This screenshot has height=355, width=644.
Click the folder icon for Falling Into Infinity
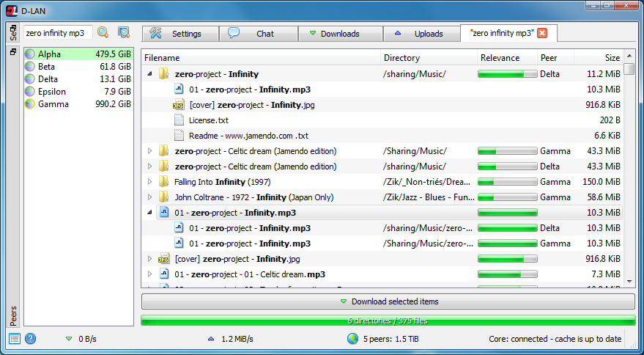pos(164,181)
